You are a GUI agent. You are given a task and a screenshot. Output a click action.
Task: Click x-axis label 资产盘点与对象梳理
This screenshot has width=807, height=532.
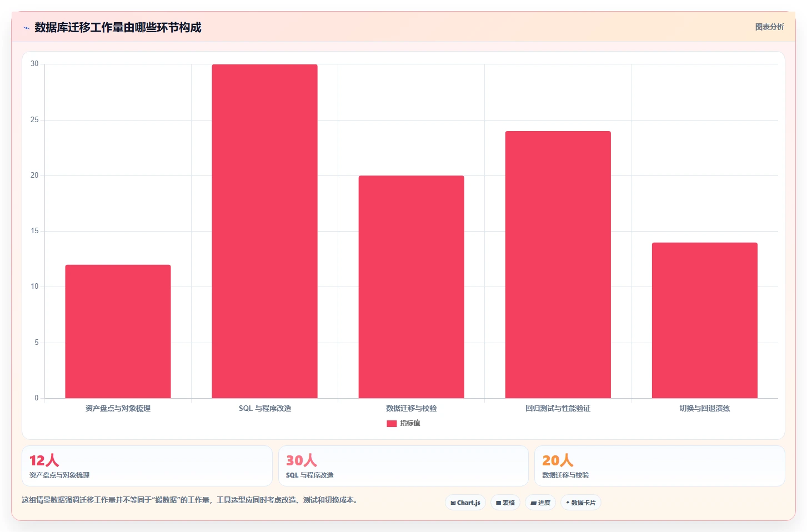[118, 408]
